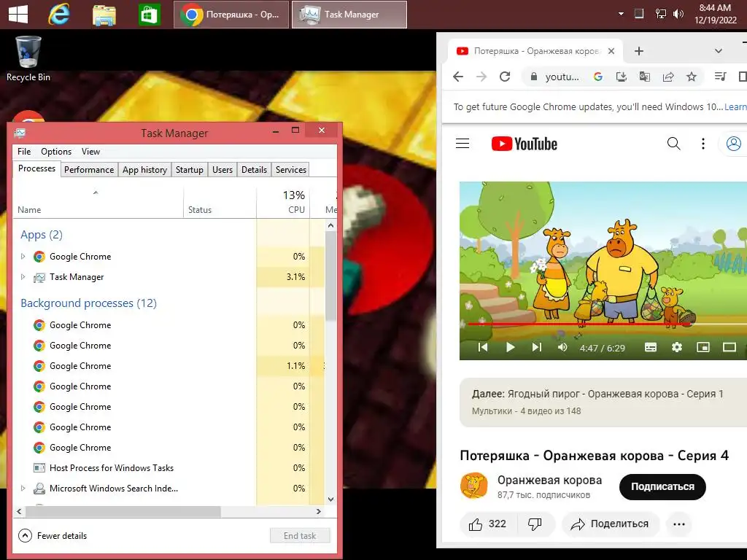Image resolution: width=747 pixels, height=560 pixels.
Task: Click the Google icon in address bar
Action: (598, 77)
